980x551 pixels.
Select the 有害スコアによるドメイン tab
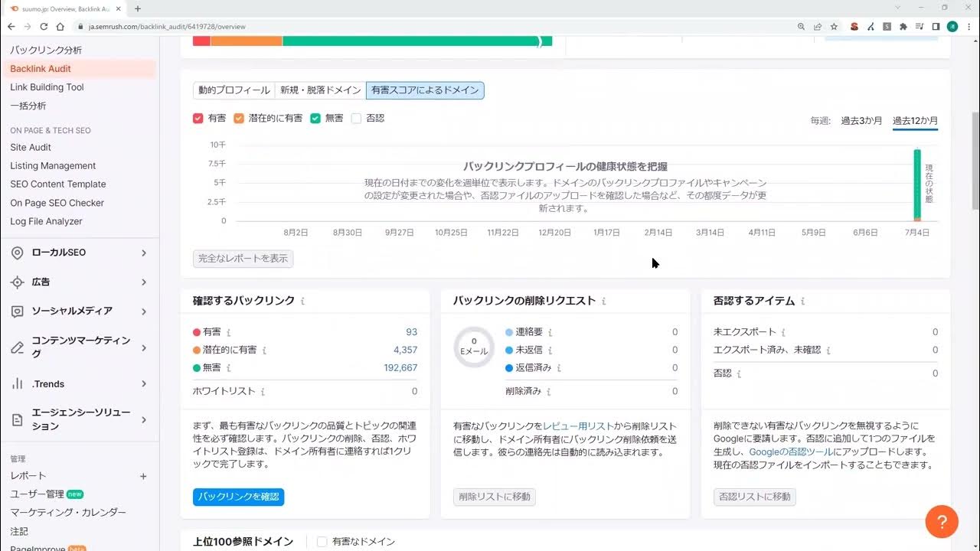click(x=425, y=90)
